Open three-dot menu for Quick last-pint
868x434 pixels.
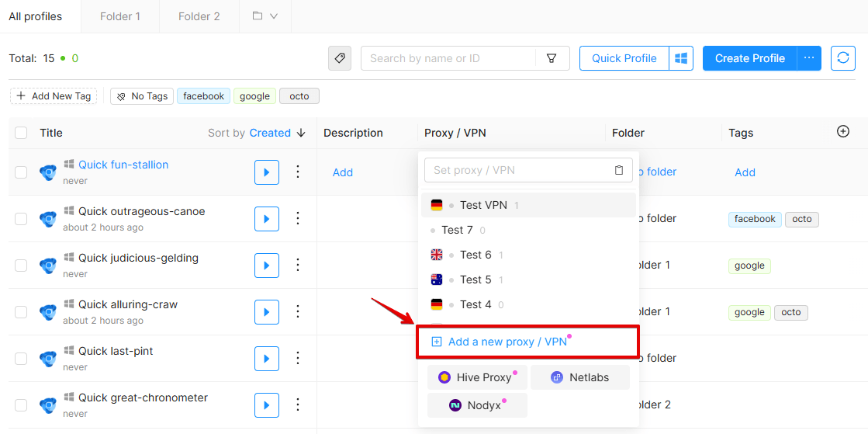tap(298, 358)
